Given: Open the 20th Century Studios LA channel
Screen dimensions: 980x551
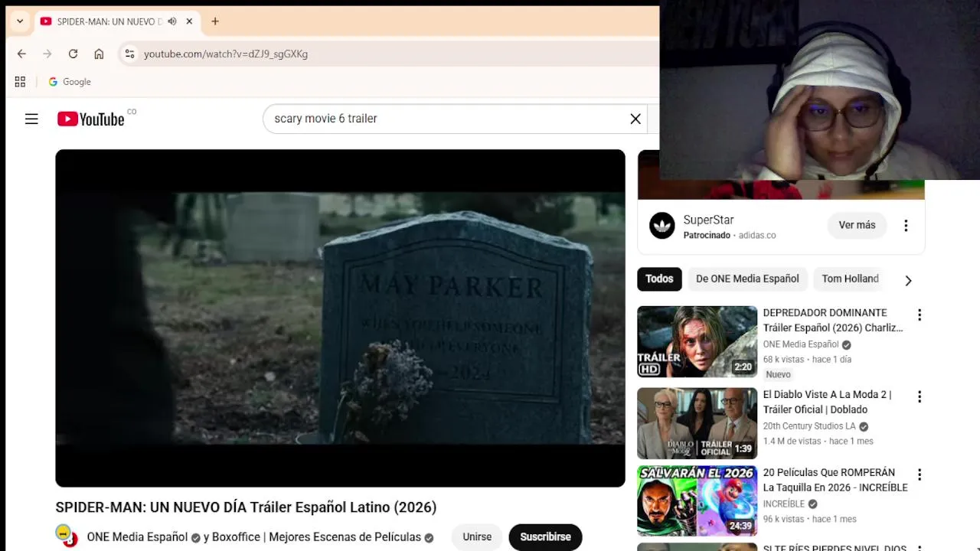Looking at the screenshot, I should point(809,426).
